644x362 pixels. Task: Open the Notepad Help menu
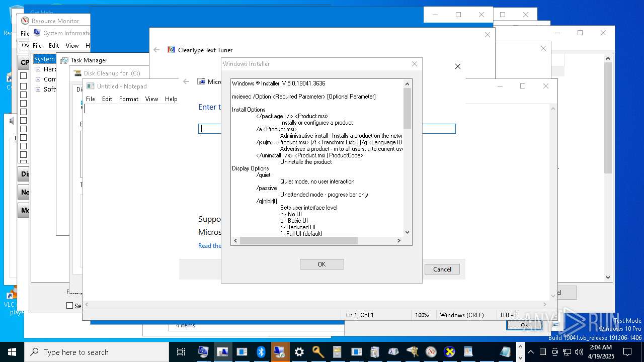coord(171,99)
